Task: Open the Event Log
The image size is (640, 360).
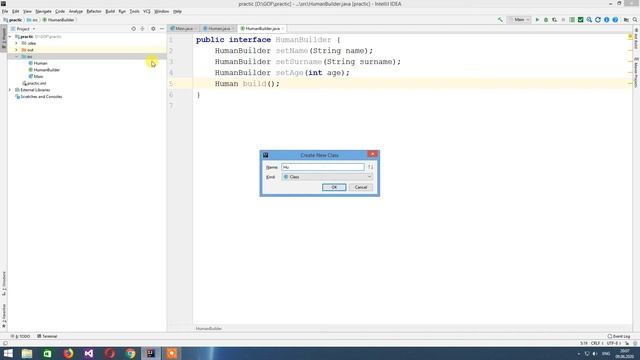Action: point(619,336)
